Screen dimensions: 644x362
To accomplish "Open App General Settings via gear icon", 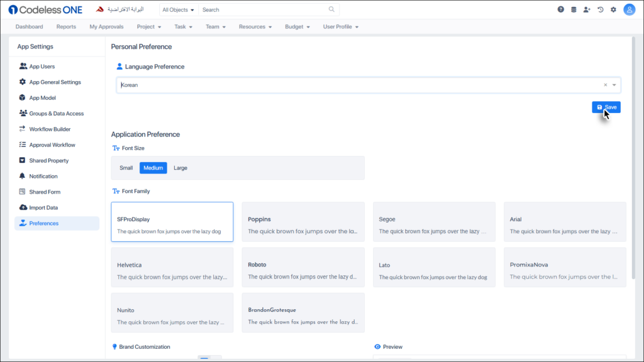I will pos(23,82).
